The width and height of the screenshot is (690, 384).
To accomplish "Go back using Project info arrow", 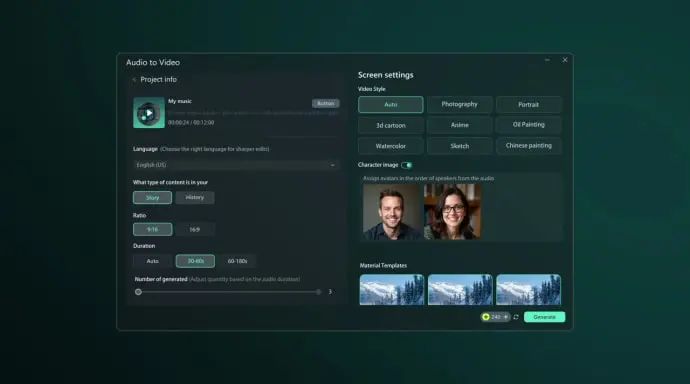I will pyautogui.click(x=134, y=80).
